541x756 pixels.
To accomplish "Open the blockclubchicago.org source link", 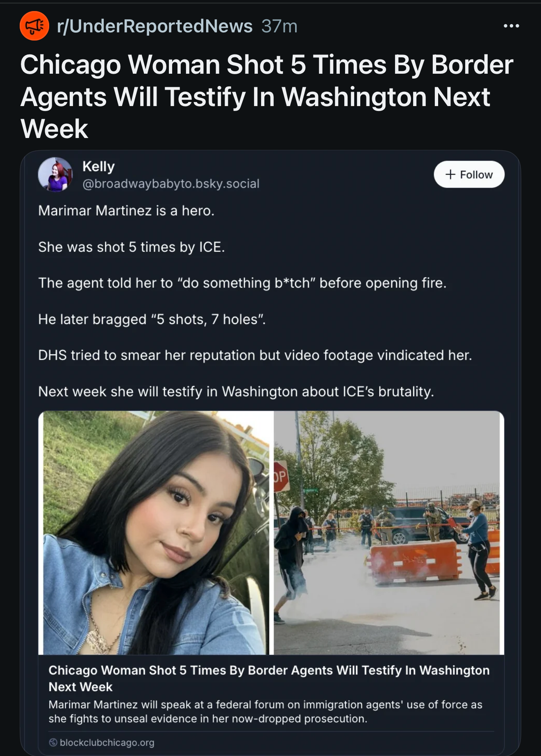I will click(x=107, y=742).
